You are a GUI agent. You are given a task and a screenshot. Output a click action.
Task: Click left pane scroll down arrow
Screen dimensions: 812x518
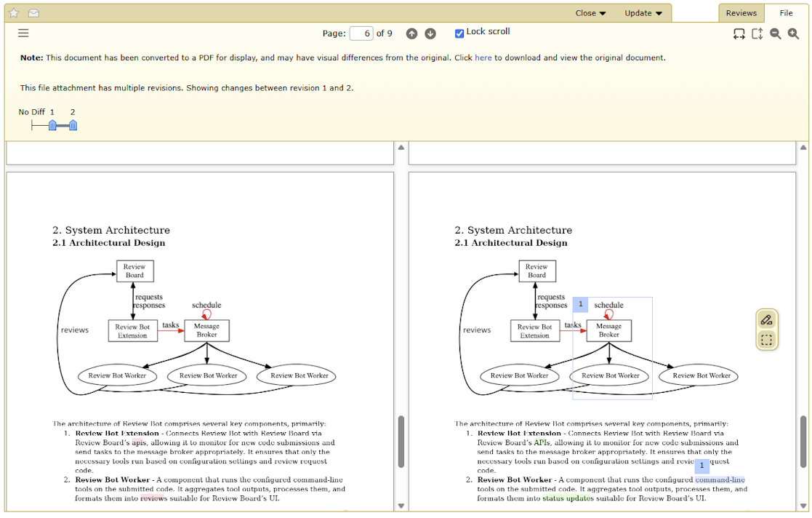click(x=401, y=506)
